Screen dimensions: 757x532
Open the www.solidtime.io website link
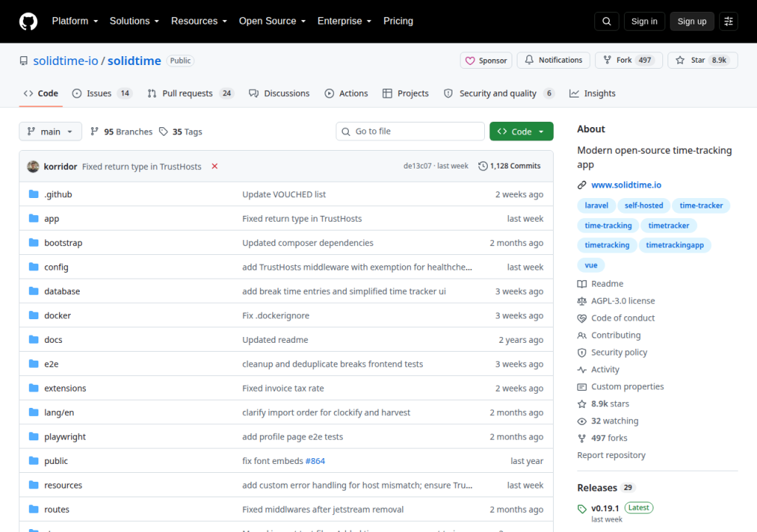[626, 185]
